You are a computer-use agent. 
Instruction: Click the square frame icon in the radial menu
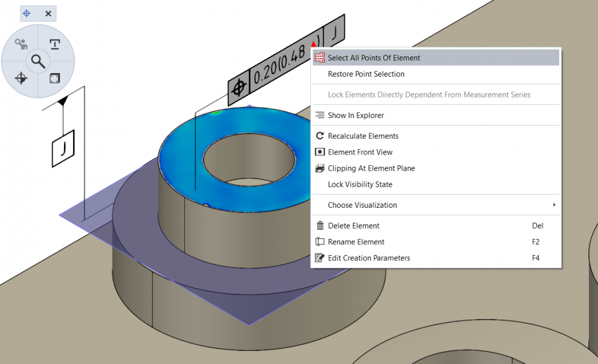[x=54, y=78]
